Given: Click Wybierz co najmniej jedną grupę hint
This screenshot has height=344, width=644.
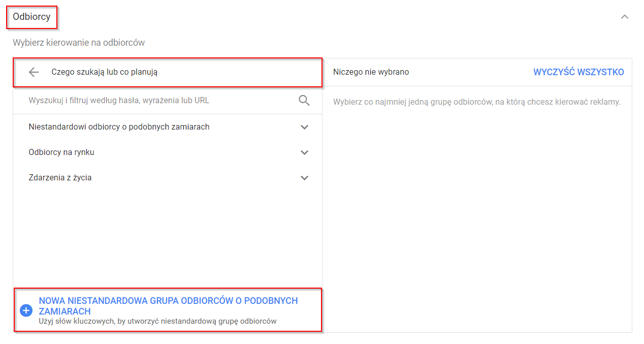Looking at the screenshot, I should click(x=476, y=102).
